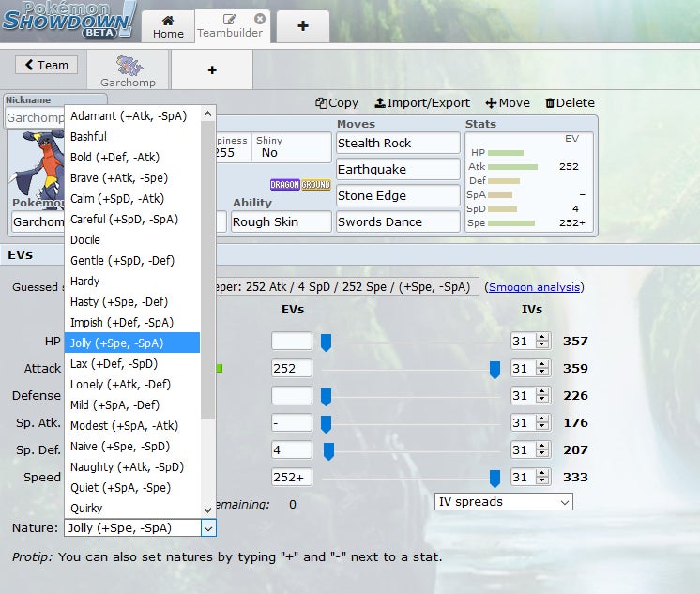The height and width of the screenshot is (594, 700).
Task: Increment the HP IV stepper
Action: tap(541, 338)
